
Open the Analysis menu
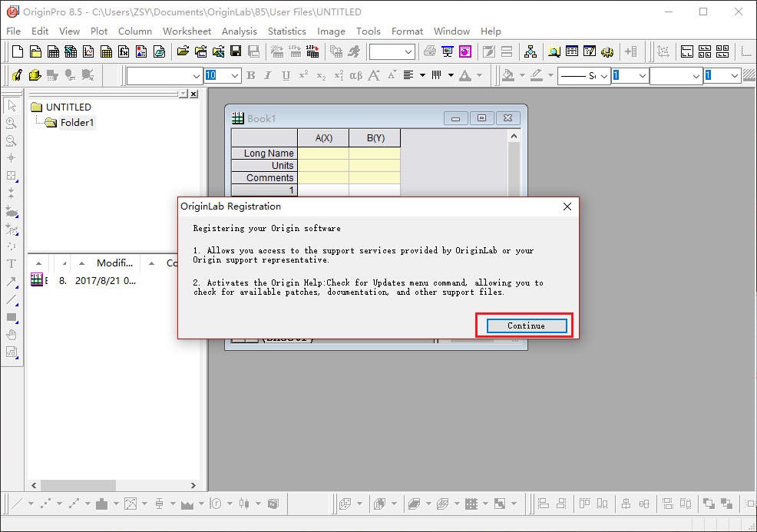[239, 31]
